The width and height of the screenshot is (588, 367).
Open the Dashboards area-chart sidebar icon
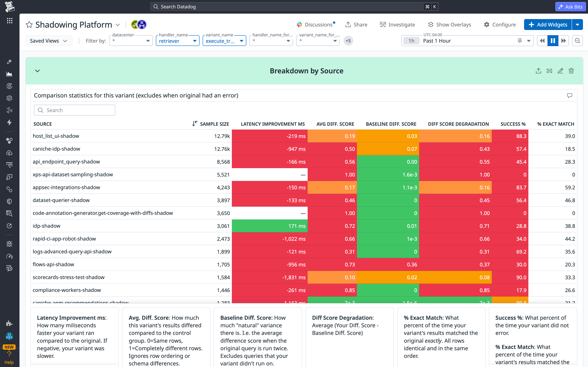pos(10,74)
